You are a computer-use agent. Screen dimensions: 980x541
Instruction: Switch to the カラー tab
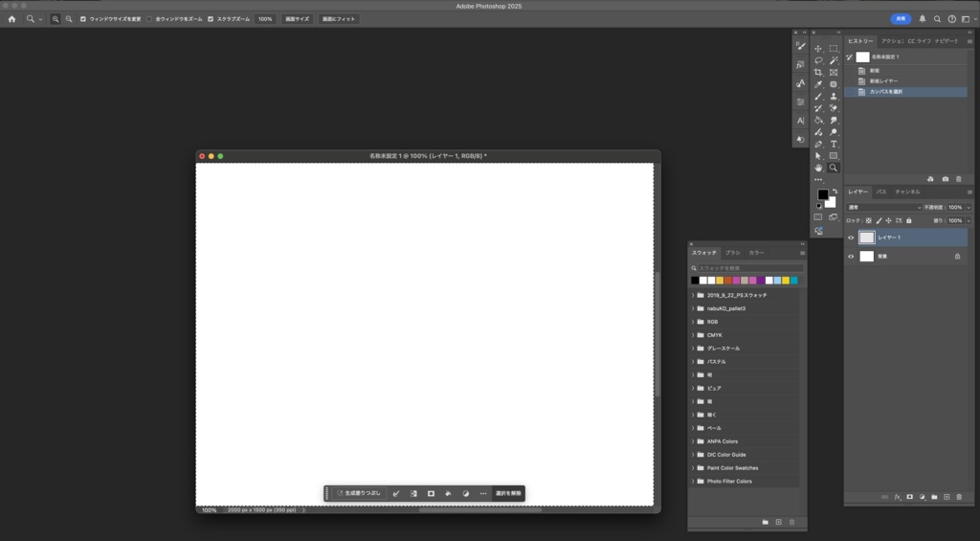(x=756, y=253)
